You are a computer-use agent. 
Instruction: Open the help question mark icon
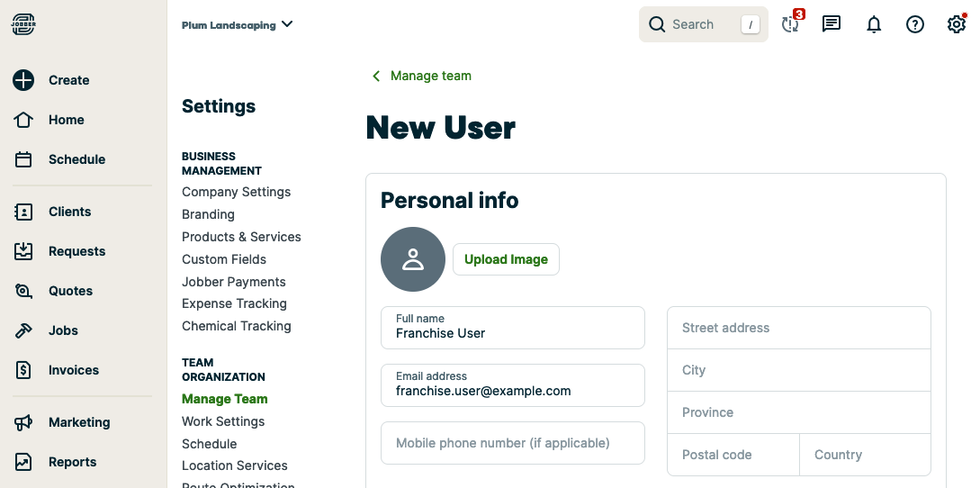914,24
